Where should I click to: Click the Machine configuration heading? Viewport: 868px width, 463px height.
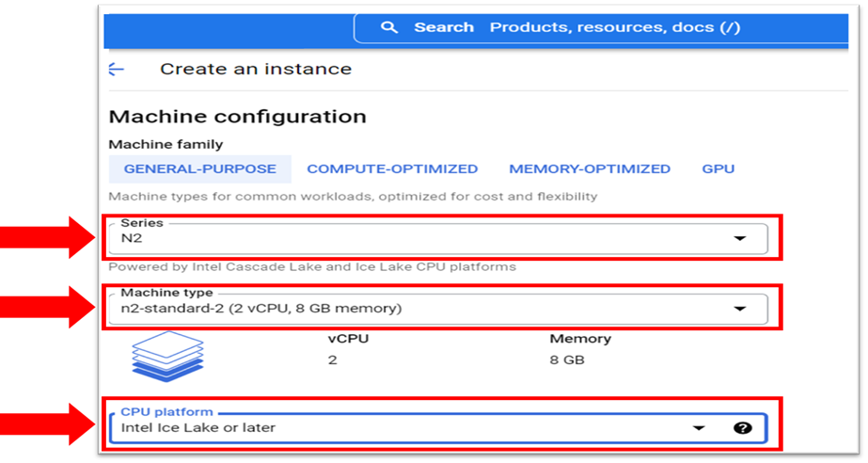(237, 117)
